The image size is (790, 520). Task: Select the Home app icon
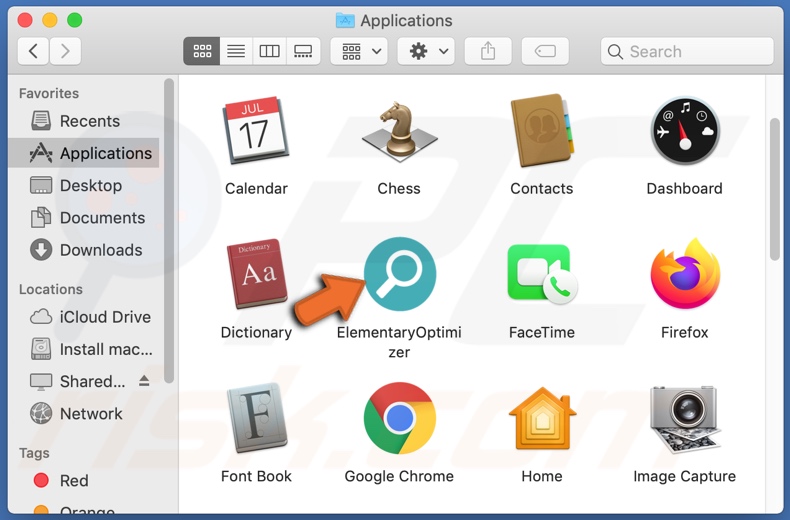[542, 418]
